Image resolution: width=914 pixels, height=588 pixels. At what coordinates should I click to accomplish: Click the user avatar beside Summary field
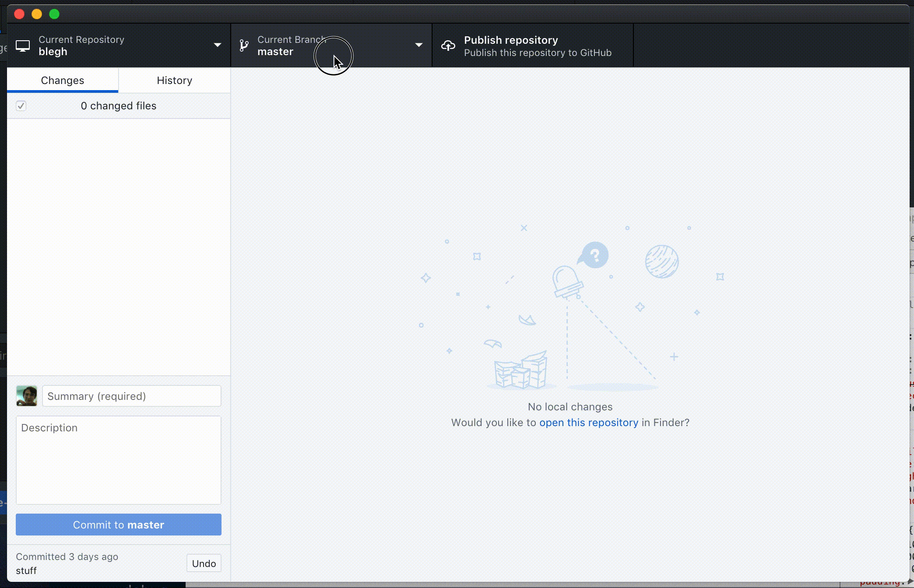26,395
